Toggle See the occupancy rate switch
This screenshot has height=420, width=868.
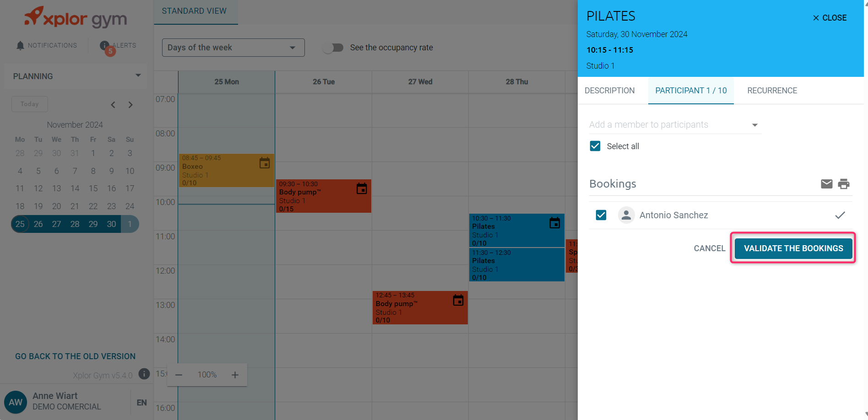pyautogui.click(x=333, y=48)
